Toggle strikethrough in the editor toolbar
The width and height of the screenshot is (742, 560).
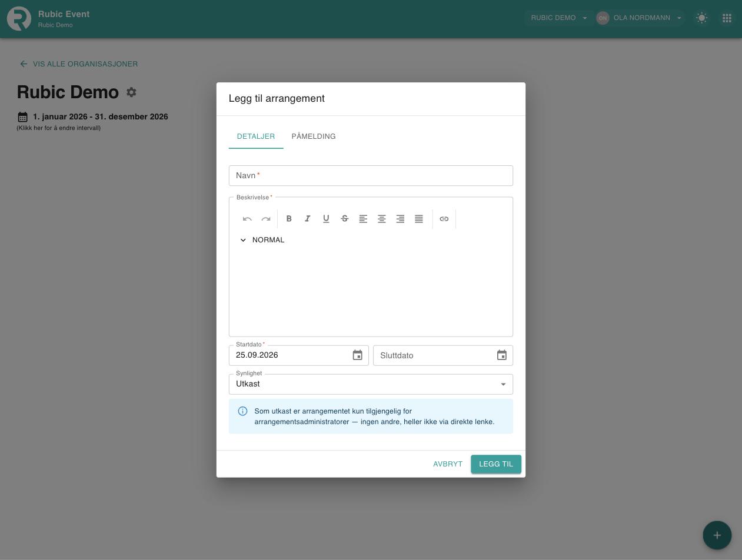point(345,219)
